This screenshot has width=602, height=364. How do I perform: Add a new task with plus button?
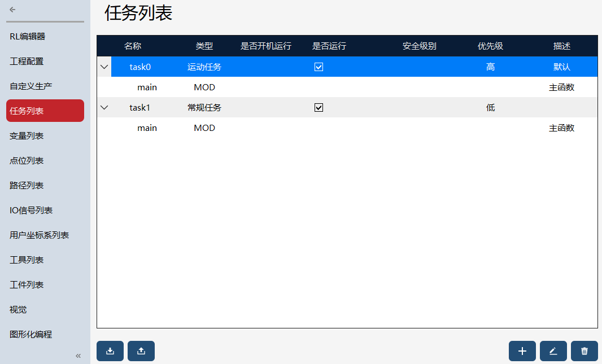tap(522, 351)
